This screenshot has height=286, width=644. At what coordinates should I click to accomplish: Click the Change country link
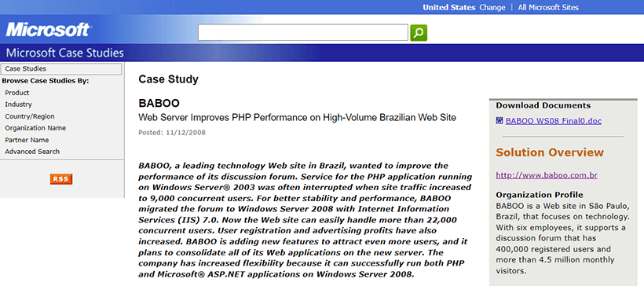click(x=492, y=7)
